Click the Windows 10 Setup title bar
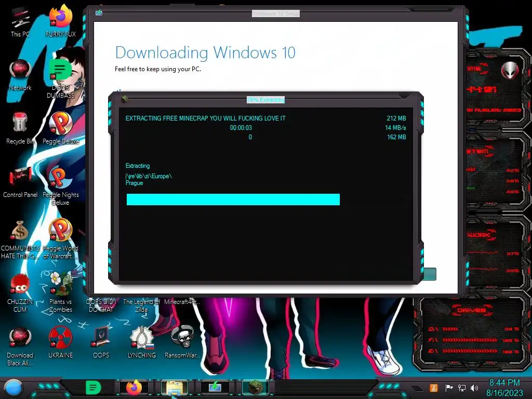 (275, 14)
